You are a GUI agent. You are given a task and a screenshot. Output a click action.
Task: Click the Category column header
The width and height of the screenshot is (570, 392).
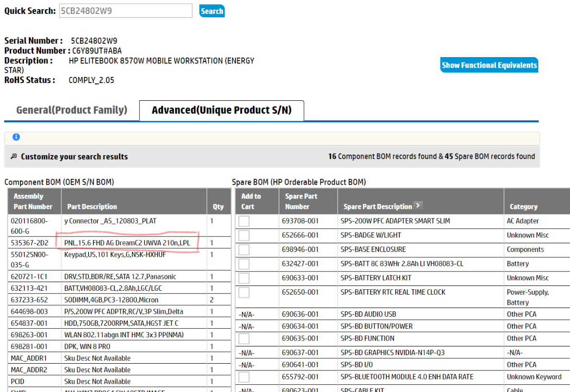[523, 206]
